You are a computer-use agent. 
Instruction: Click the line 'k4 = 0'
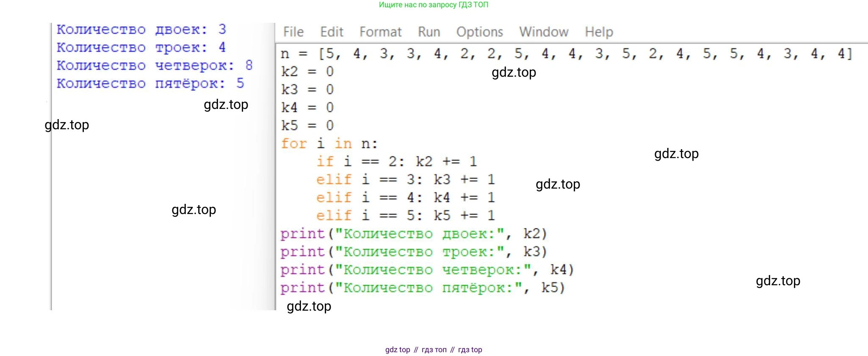coord(307,108)
